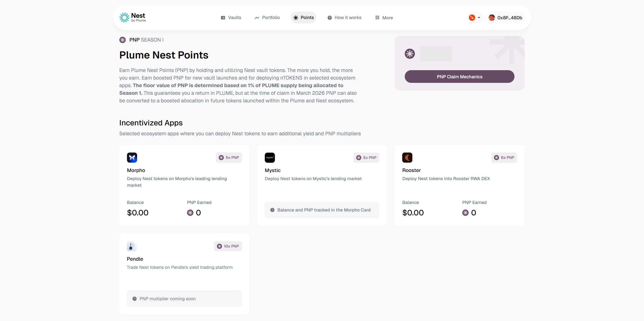Open the network selector dropdown
Screen dimensions: 644x321
(x=474, y=18)
